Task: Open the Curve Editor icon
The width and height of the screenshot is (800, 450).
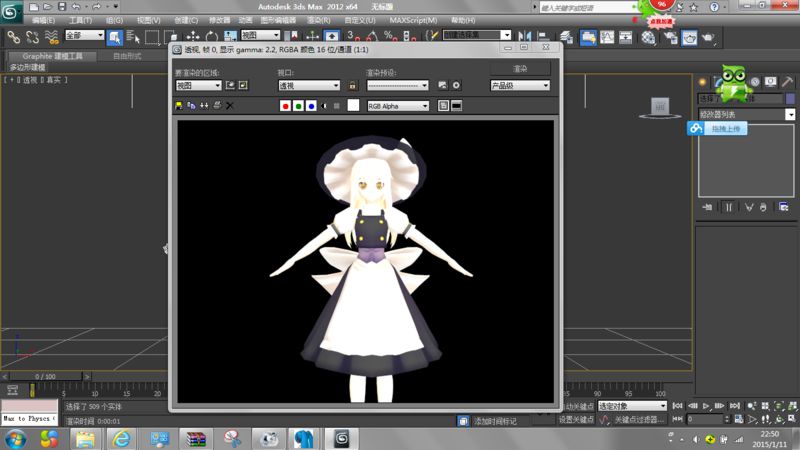Action: tap(607, 37)
